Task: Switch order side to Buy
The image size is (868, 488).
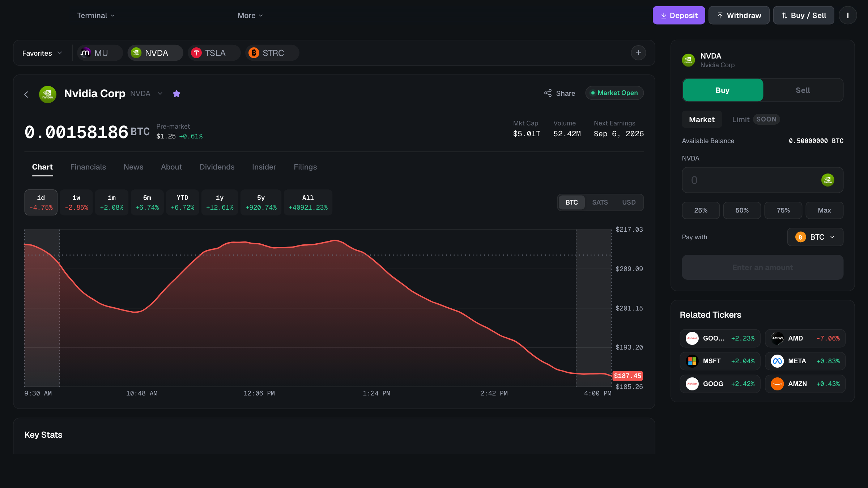Action: [723, 90]
